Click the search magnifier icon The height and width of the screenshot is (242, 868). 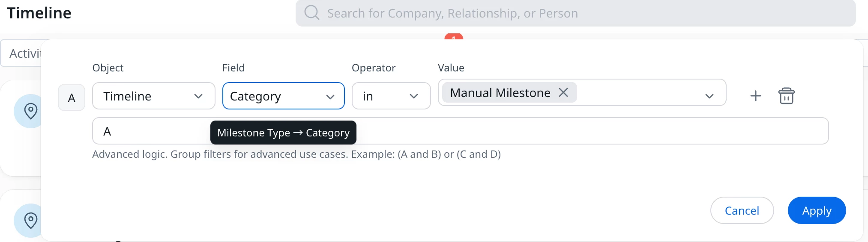[x=311, y=13]
